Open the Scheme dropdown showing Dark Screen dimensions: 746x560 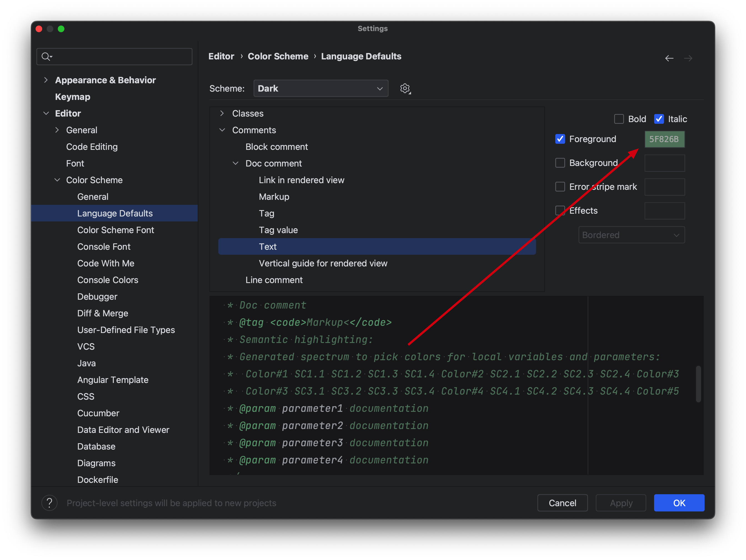(321, 88)
